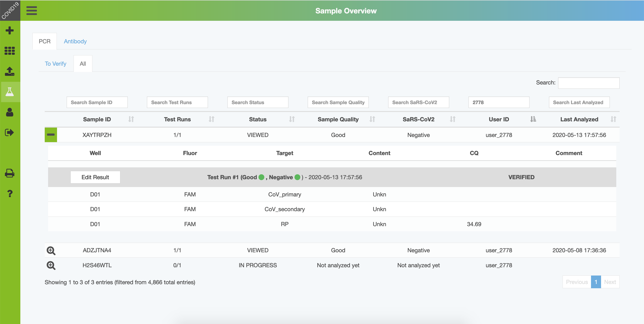Collapse the XAYTRPZH sample row details

51,135
